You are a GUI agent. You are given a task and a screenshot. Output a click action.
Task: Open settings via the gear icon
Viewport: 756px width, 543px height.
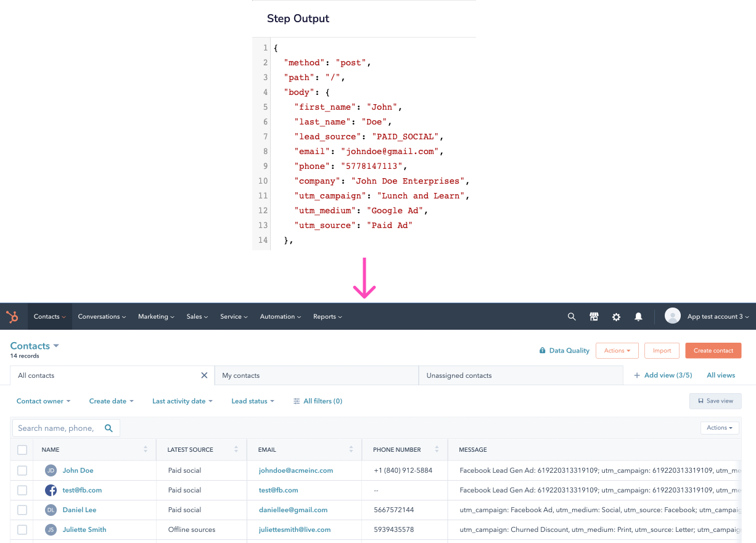616,317
